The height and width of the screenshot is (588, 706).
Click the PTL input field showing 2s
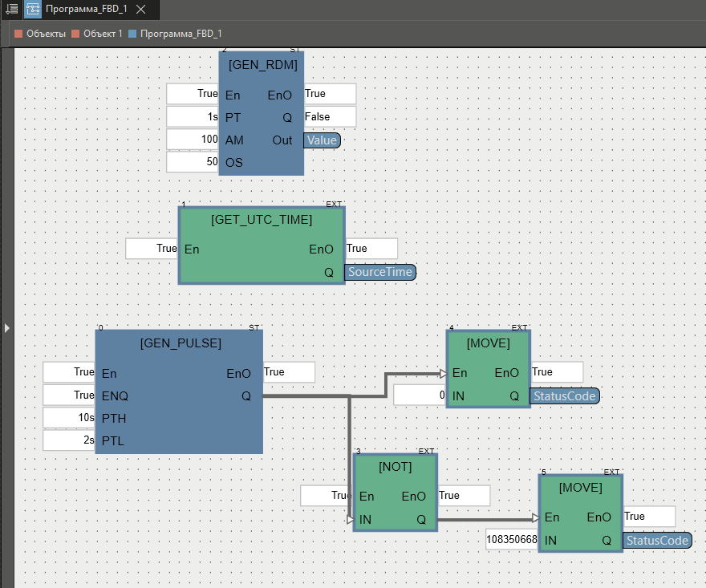pyautogui.click(x=69, y=440)
